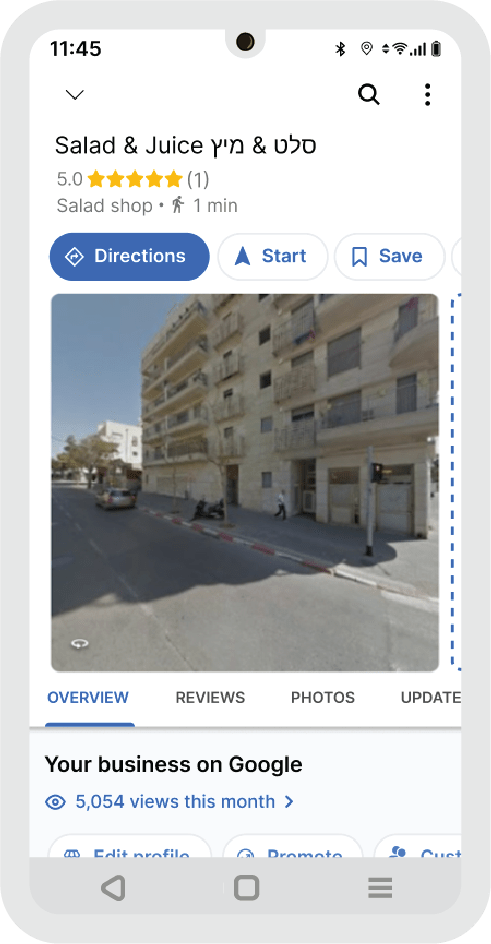
Task: Save this place with the bookmark button
Action: 389,256
